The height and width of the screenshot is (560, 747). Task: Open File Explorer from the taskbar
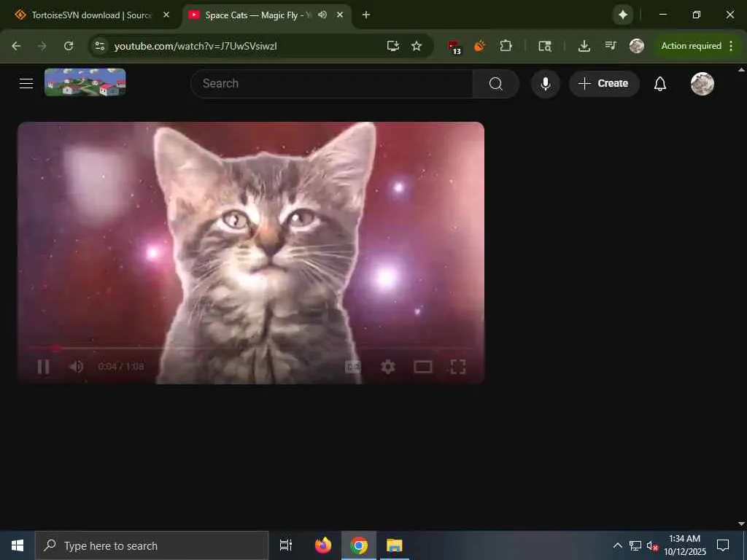[x=395, y=545]
